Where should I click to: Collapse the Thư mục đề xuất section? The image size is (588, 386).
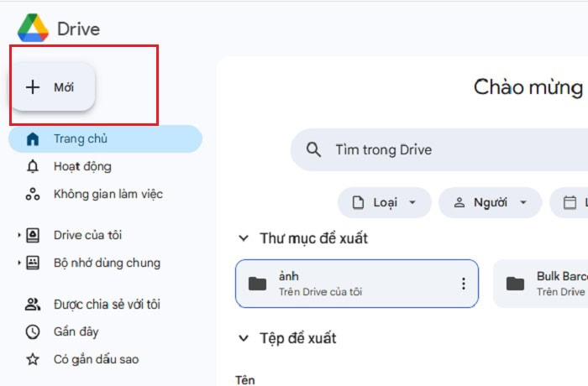[244, 239]
